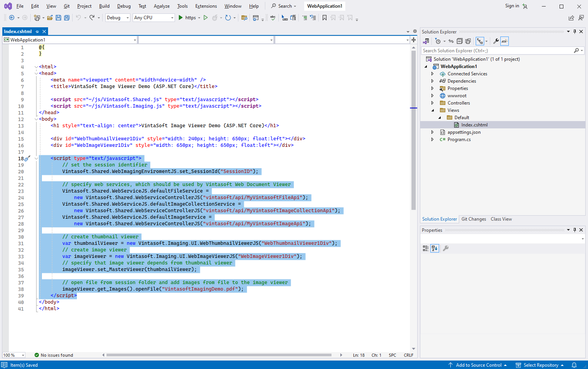The height and width of the screenshot is (369, 588).
Task: Click Collapse All in Solution Explorer toolbar
Action: tap(460, 41)
